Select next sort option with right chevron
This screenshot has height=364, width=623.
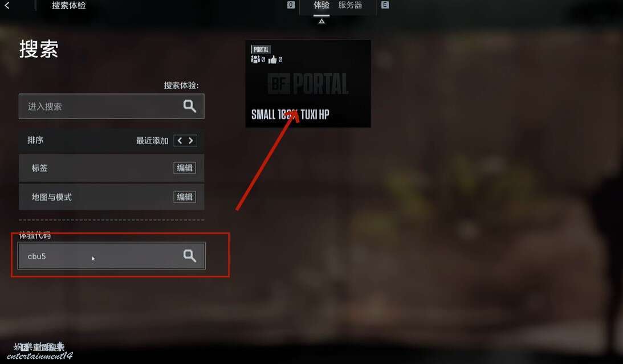click(x=191, y=141)
